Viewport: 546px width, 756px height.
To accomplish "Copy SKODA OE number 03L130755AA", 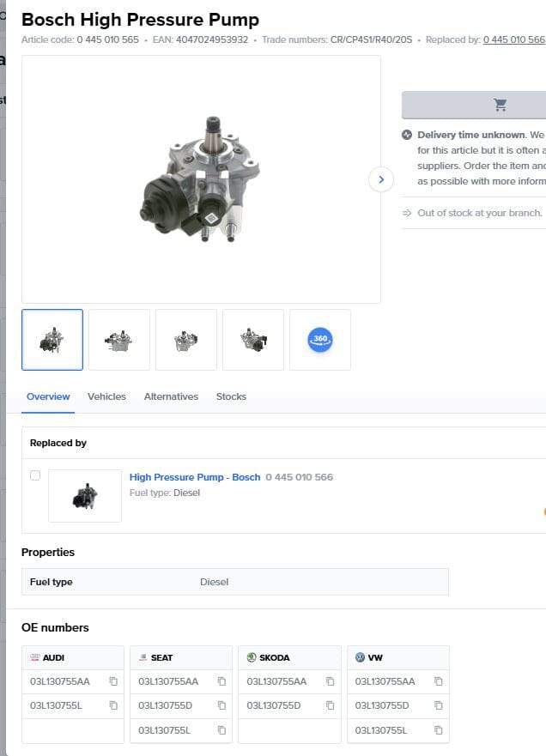I will (x=330, y=681).
